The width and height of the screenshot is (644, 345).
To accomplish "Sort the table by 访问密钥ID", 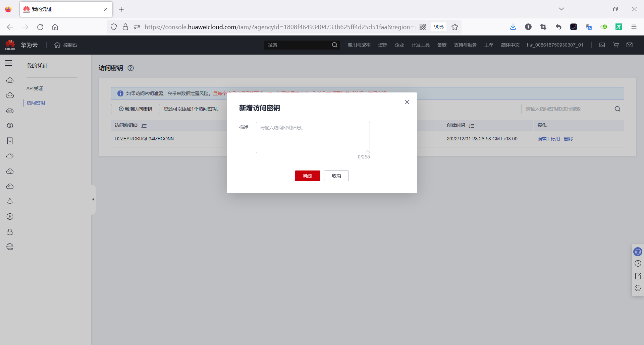I will (144, 126).
